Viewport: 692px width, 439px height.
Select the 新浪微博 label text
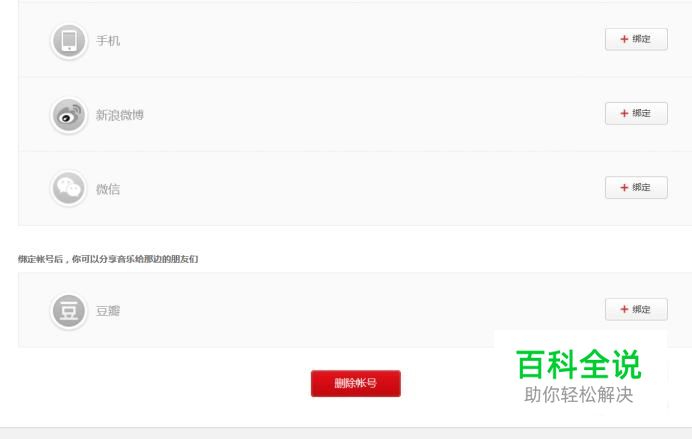pyautogui.click(x=120, y=115)
